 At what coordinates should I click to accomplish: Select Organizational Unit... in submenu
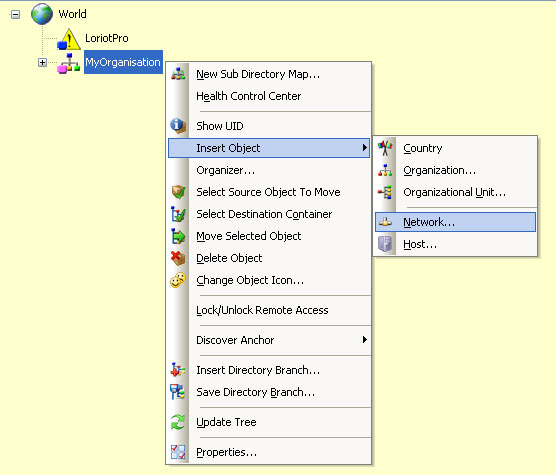click(x=455, y=192)
